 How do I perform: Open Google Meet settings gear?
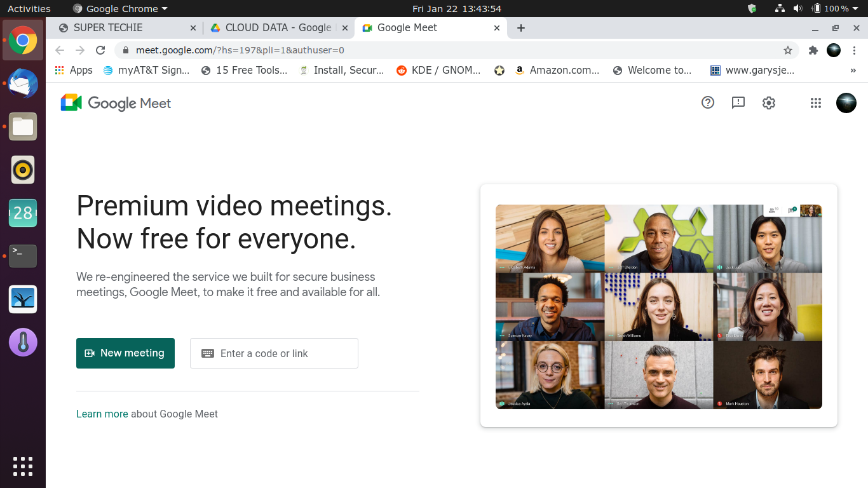pyautogui.click(x=769, y=102)
